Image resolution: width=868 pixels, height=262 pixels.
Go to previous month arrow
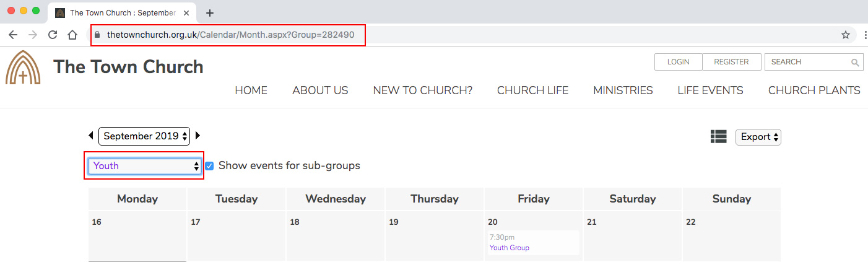[91, 135]
